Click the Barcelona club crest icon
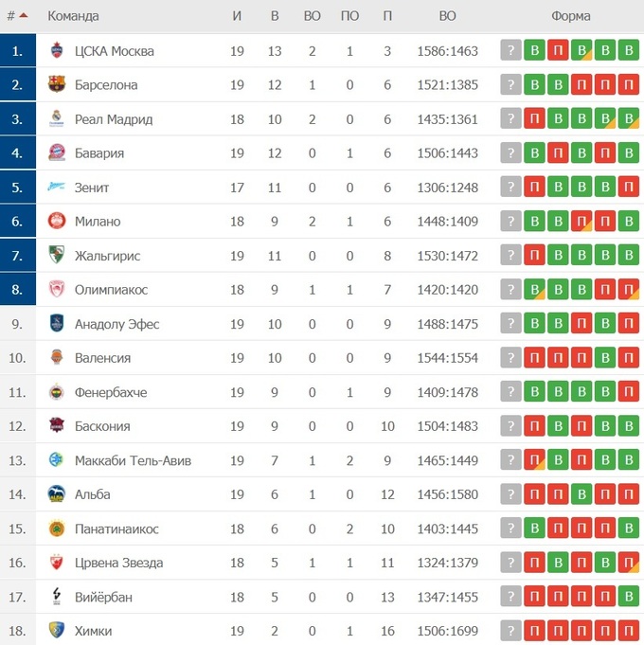This screenshot has height=645, width=644. click(57, 85)
